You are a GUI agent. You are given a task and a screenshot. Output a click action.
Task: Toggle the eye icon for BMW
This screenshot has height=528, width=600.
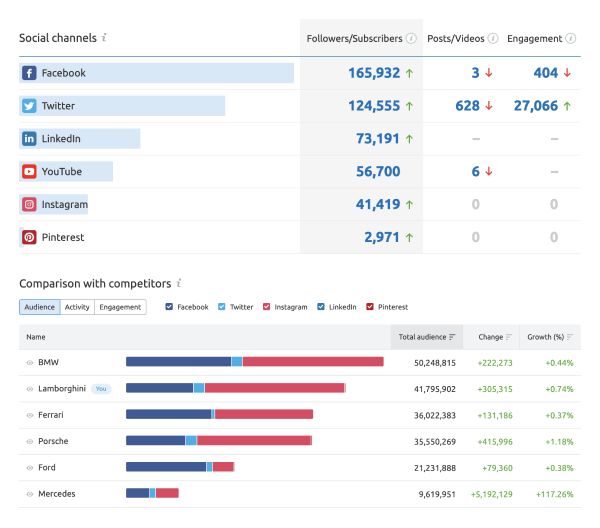pos(29,362)
